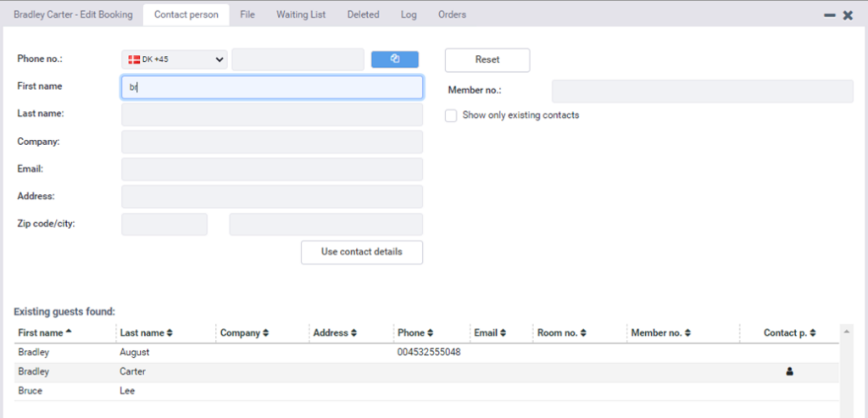868x418 pixels.
Task: Open the Orders tab
Action: pyautogui.click(x=452, y=15)
